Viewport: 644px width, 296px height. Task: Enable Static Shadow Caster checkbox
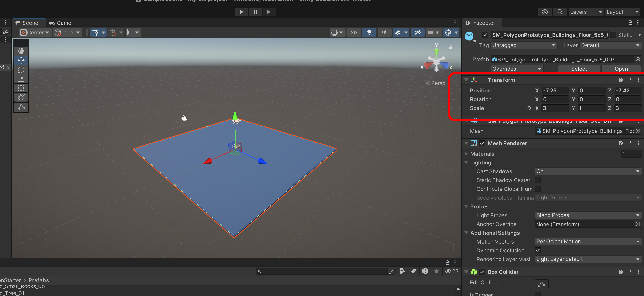coord(538,180)
